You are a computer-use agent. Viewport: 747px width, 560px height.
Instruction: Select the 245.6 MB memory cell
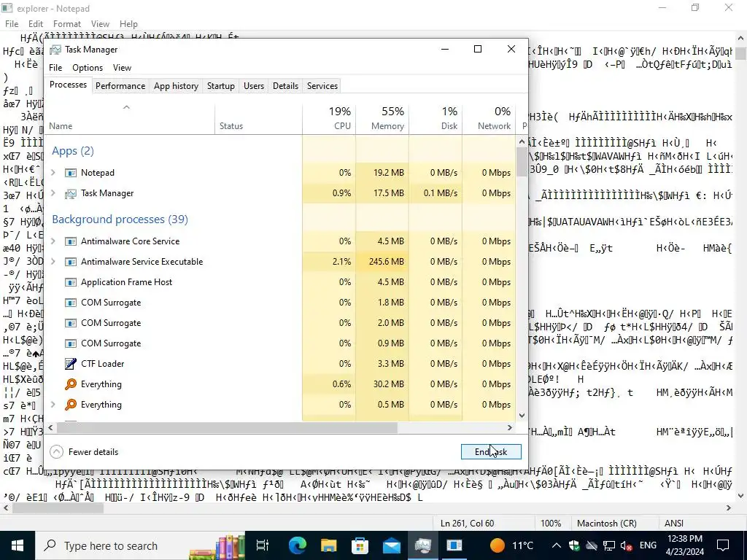coord(382,262)
